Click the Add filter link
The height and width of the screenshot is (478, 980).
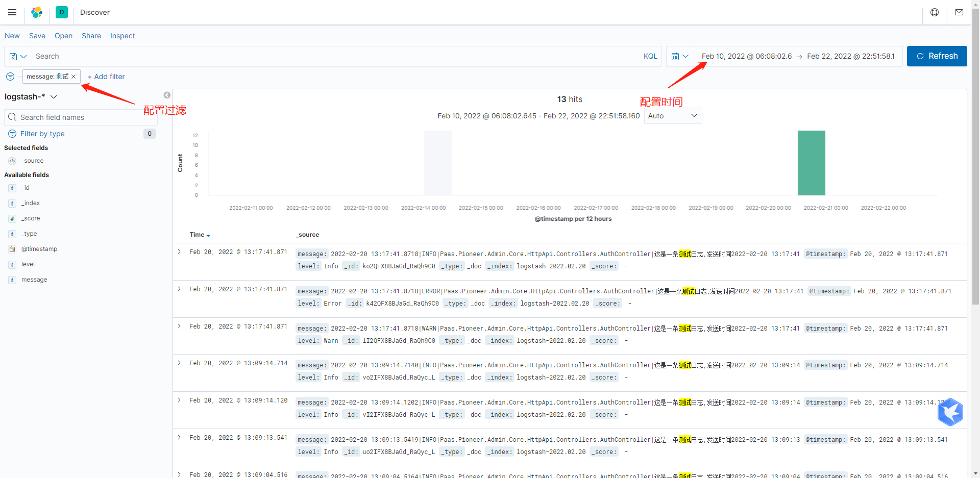tap(106, 77)
